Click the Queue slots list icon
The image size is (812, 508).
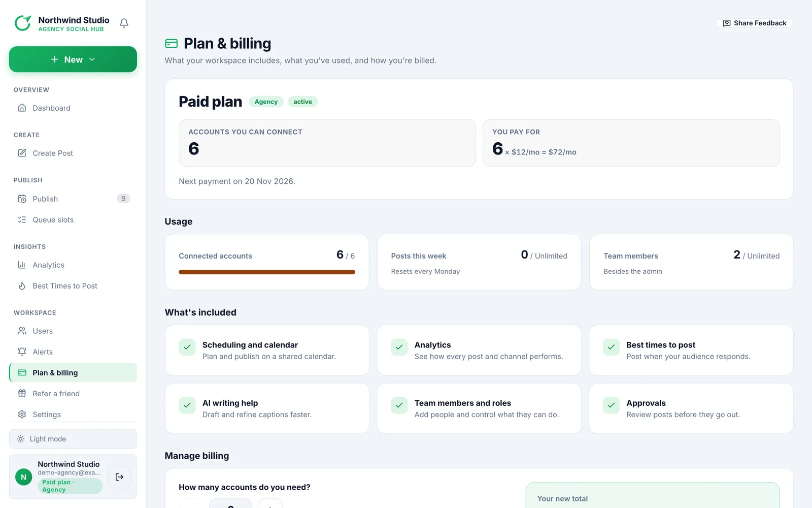[x=22, y=220]
